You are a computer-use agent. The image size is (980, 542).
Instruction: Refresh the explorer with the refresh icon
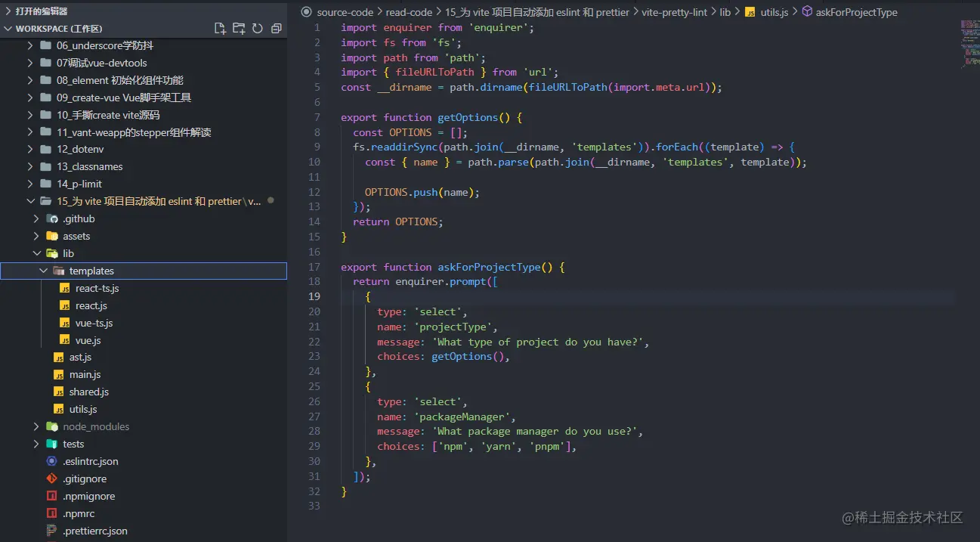(x=258, y=28)
